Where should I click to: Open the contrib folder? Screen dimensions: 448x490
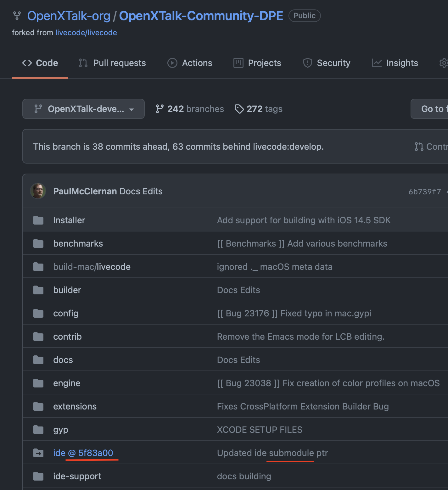tap(67, 337)
